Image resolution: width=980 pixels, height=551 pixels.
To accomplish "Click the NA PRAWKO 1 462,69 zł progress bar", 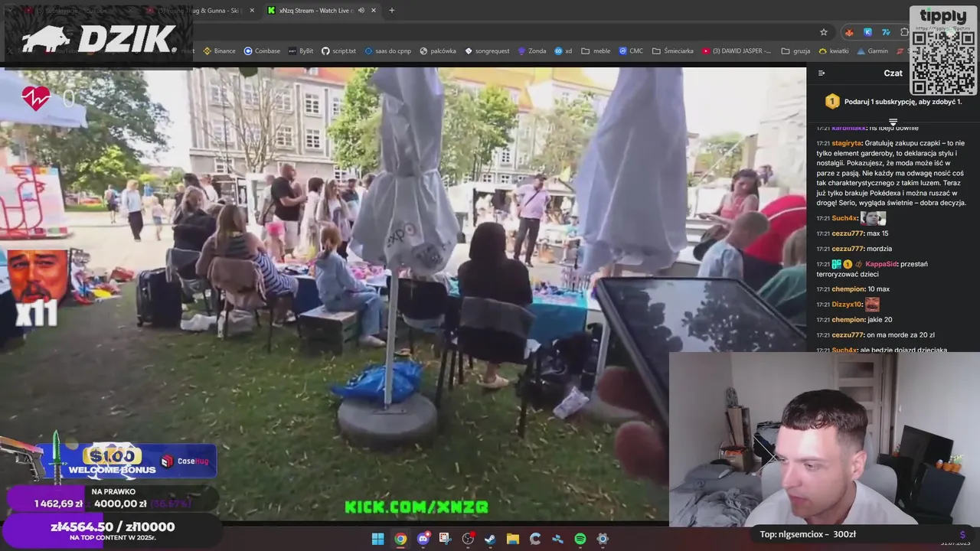I will [113, 499].
